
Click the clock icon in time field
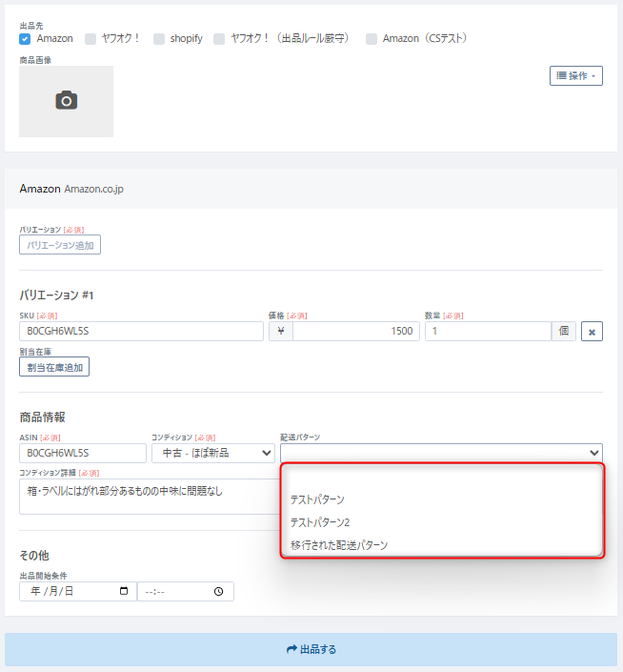[x=218, y=591]
